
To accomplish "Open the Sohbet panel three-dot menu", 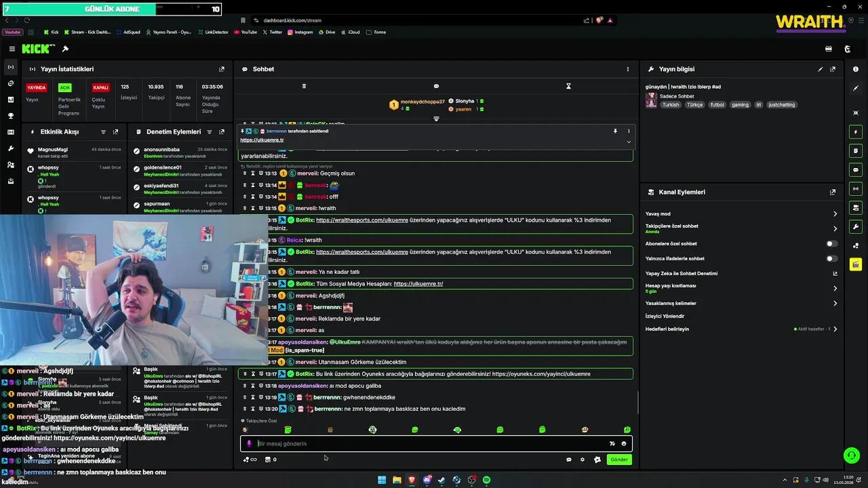I will coord(628,69).
